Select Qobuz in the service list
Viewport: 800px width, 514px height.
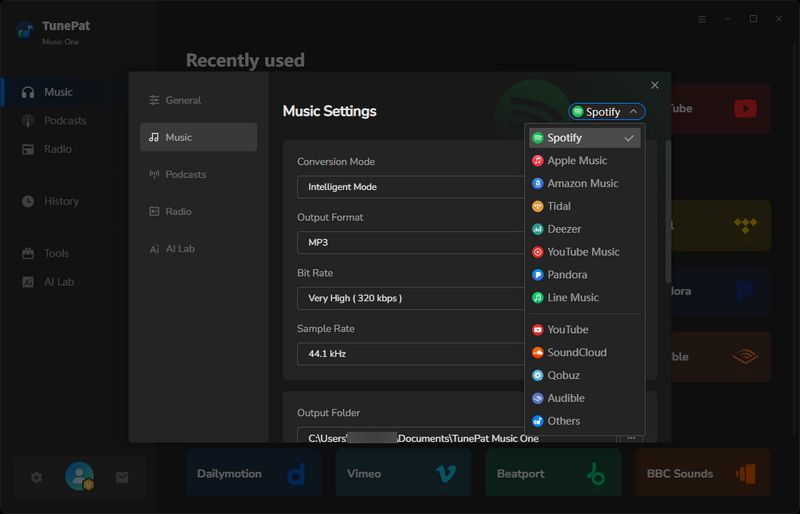pyautogui.click(x=584, y=375)
